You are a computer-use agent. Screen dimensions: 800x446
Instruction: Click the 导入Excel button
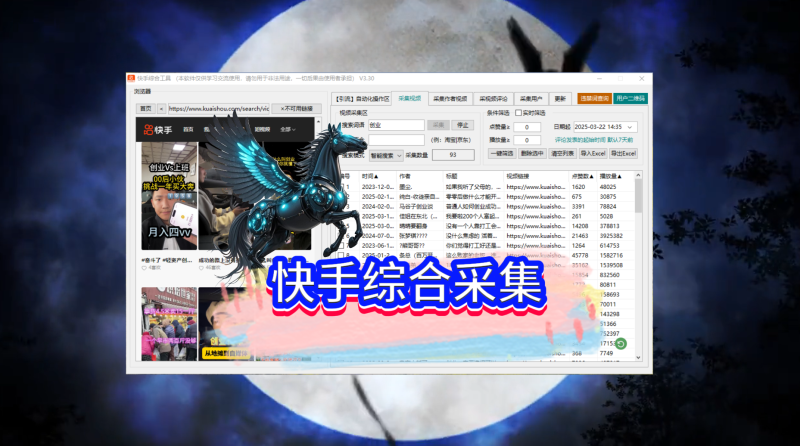click(x=593, y=154)
